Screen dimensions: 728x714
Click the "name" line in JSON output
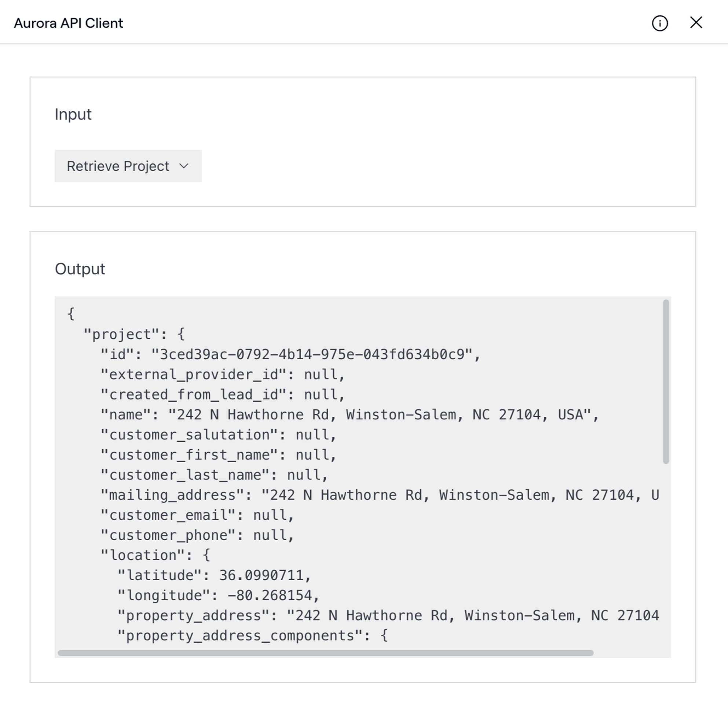click(349, 415)
